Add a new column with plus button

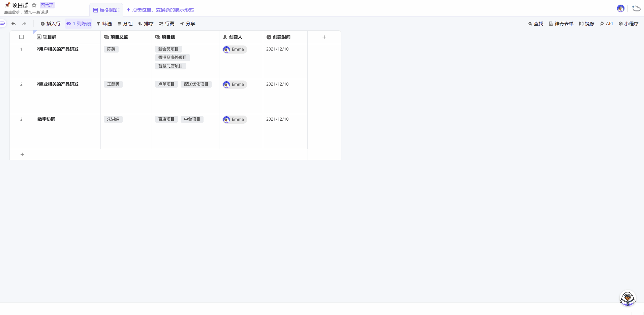[324, 37]
